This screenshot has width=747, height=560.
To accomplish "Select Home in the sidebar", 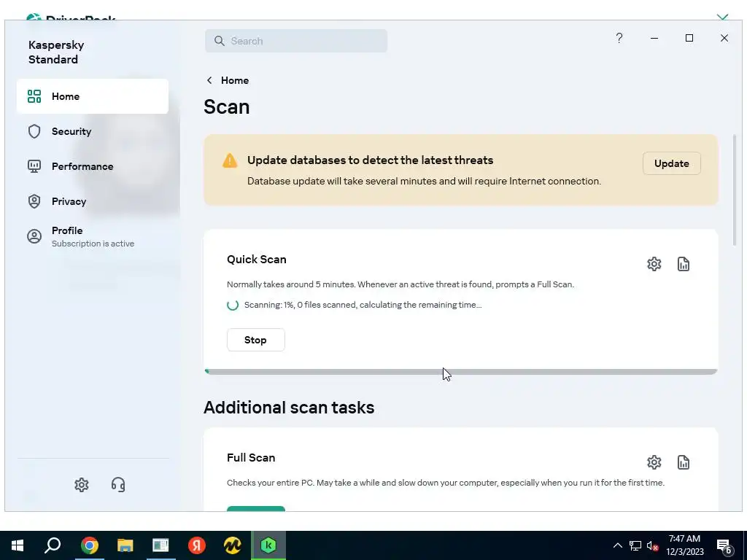I will [x=93, y=96].
